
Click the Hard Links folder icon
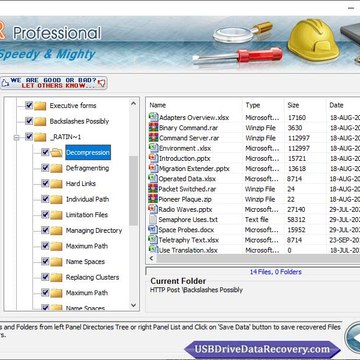coord(56,184)
